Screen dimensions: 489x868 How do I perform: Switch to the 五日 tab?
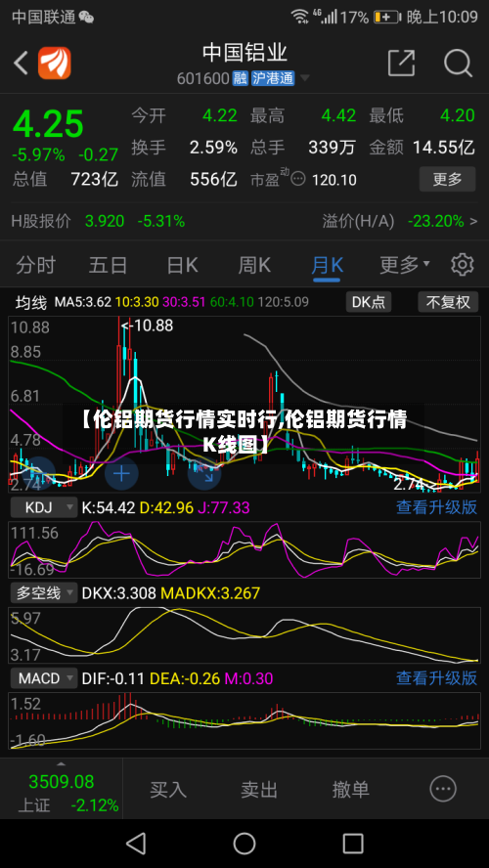(x=109, y=265)
